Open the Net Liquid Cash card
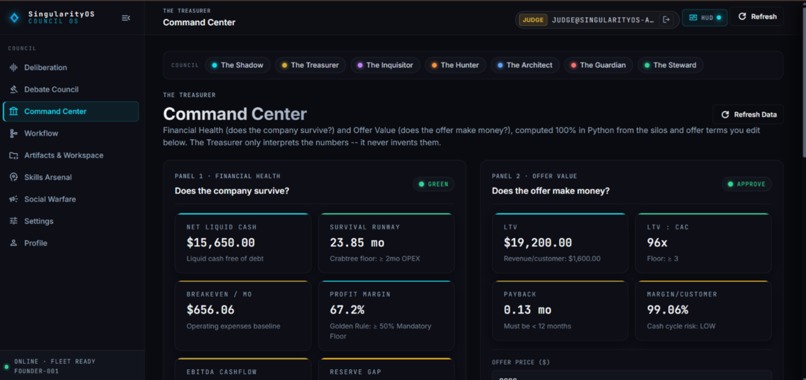The width and height of the screenshot is (806, 380). tap(243, 243)
